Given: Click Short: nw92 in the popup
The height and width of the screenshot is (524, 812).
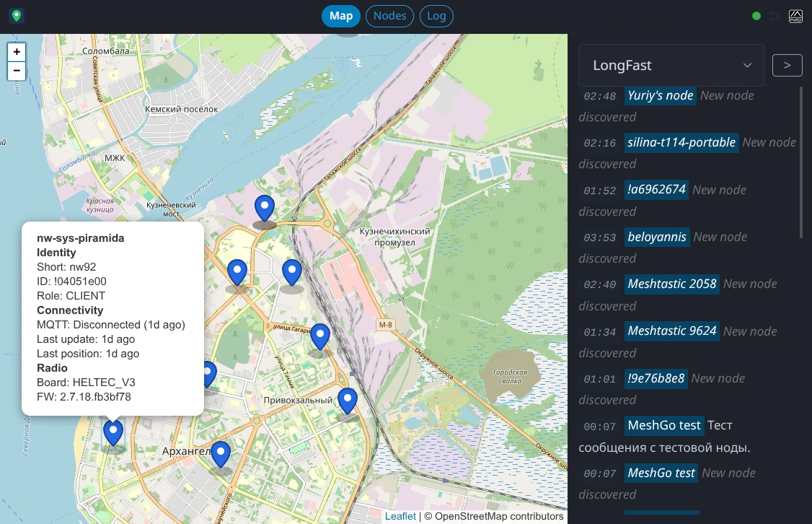Looking at the screenshot, I should coord(66,267).
